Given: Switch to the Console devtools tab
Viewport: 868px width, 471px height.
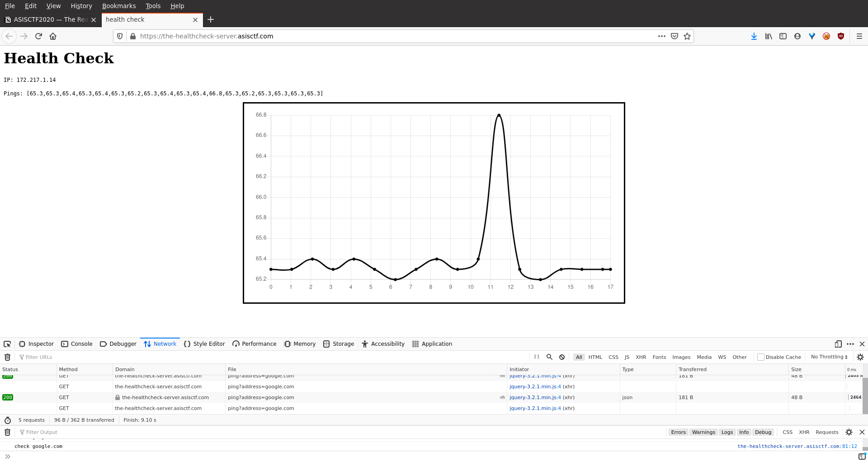Looking at the screenshot, I should tap(77, 344).
